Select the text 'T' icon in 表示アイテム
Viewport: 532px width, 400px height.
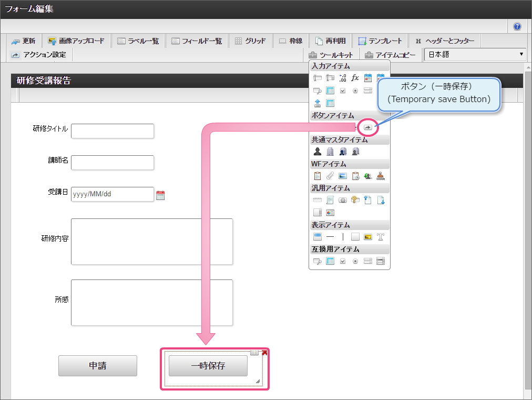tap(381, 237)
